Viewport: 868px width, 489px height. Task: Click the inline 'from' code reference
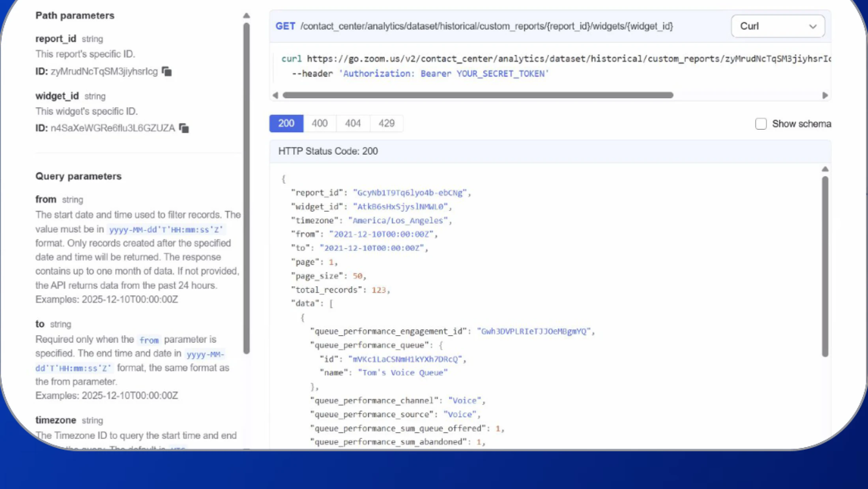tap(149, 340)
